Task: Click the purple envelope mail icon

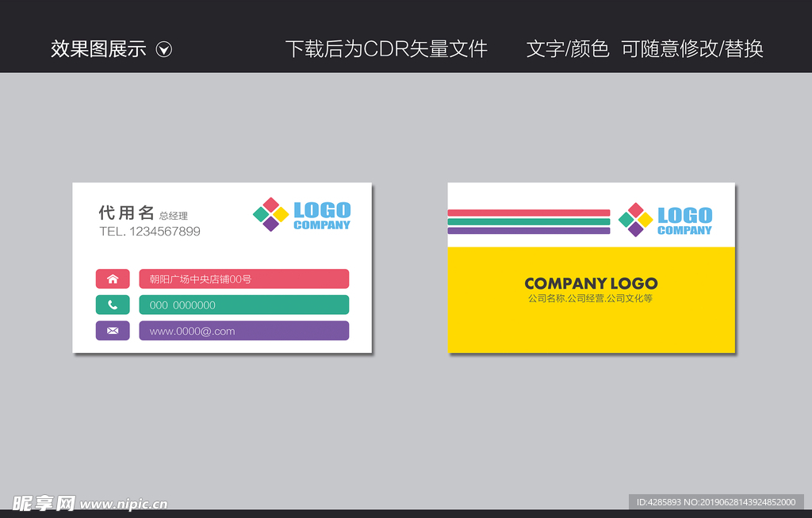Action: coord(113,331)
